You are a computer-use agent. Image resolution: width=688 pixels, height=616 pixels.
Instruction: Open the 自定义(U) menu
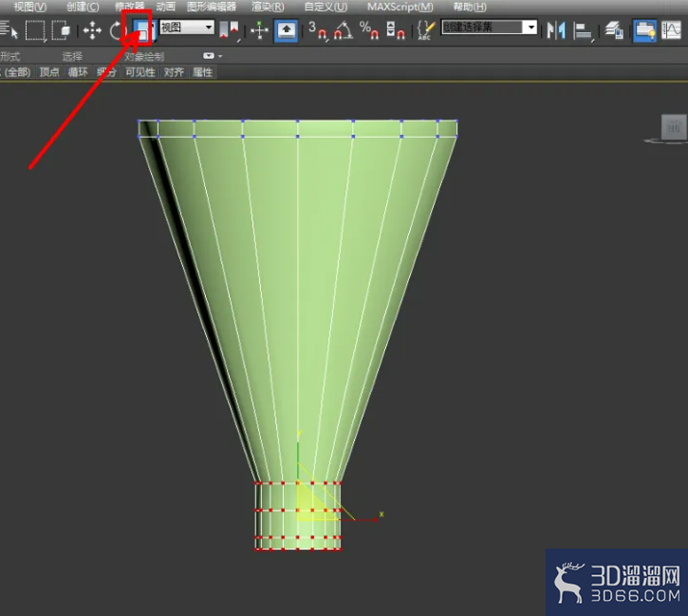pos(325,7)
